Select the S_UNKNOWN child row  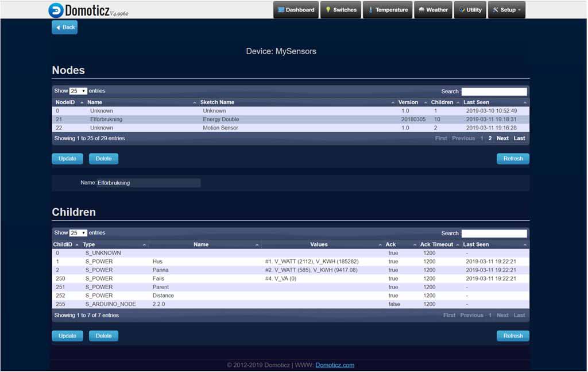tap(291, 253)
